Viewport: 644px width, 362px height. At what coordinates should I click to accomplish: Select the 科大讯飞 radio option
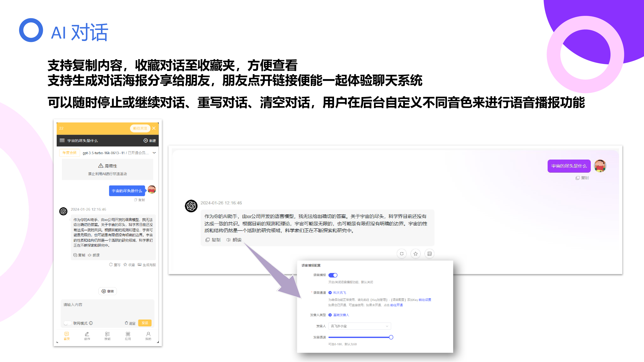(330, 293)
